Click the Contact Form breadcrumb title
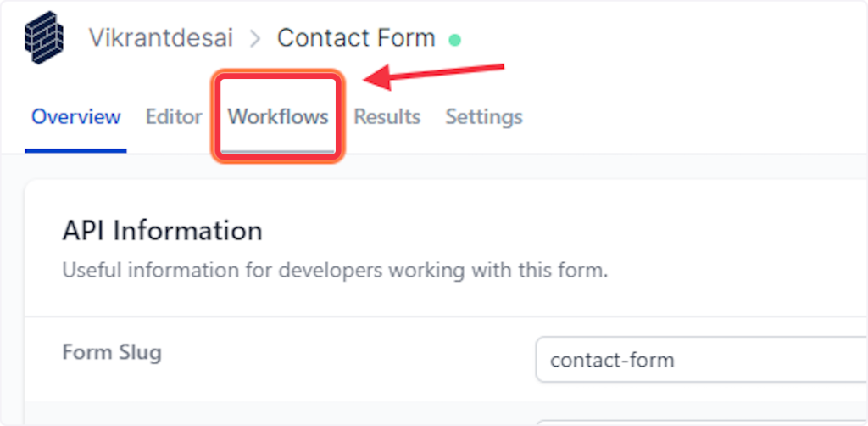Viewport: 868px width, 426px height. point(356,38)
